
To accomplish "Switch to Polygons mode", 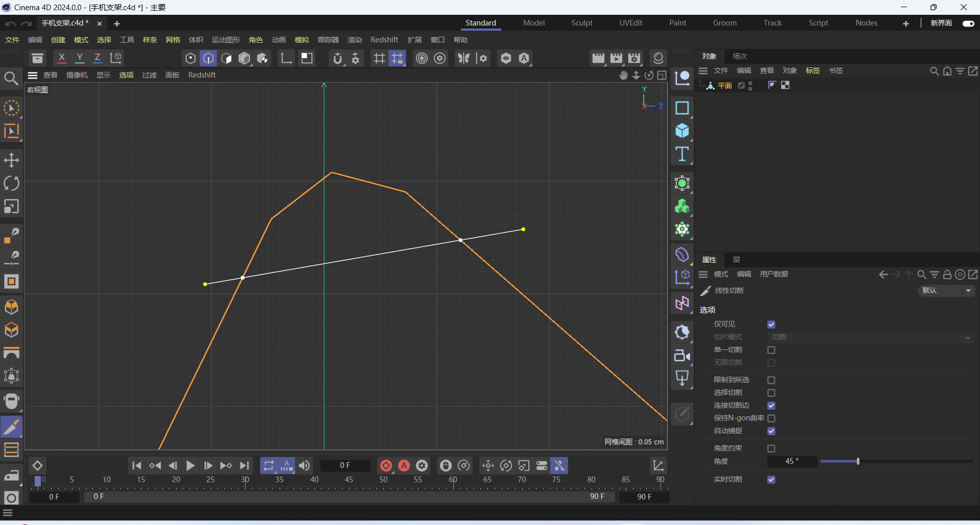I will 227,58.
